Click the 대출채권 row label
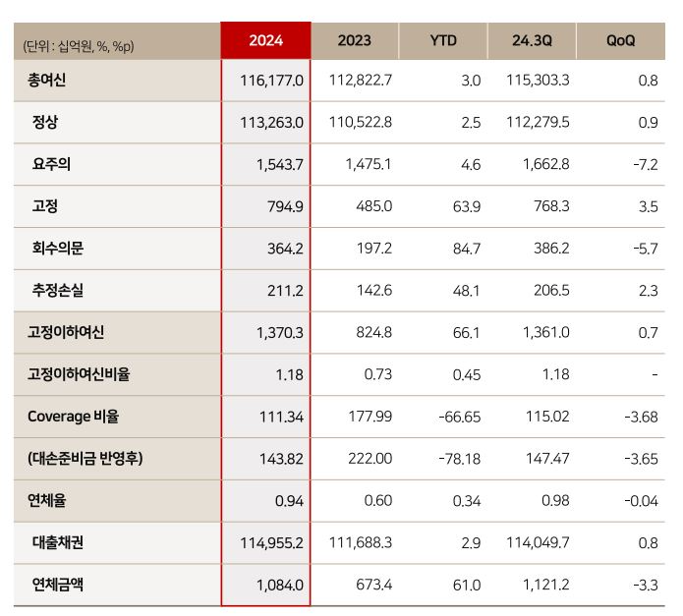 point(58,543)
